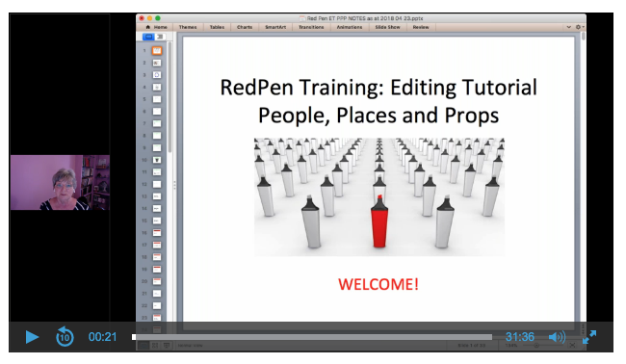626x364 pixels.
Task: Open the SmartArt tab
Action: tap(275, 27)
